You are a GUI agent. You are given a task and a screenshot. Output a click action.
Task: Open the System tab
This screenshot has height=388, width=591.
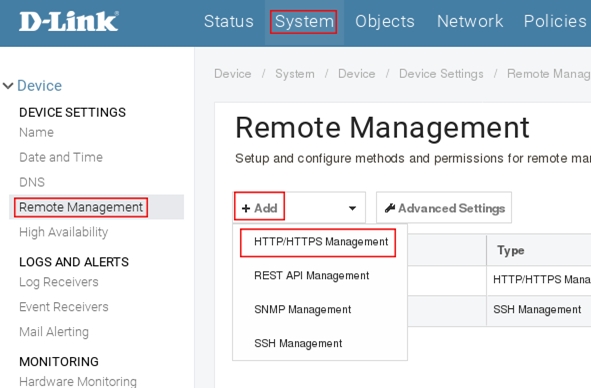304,21
